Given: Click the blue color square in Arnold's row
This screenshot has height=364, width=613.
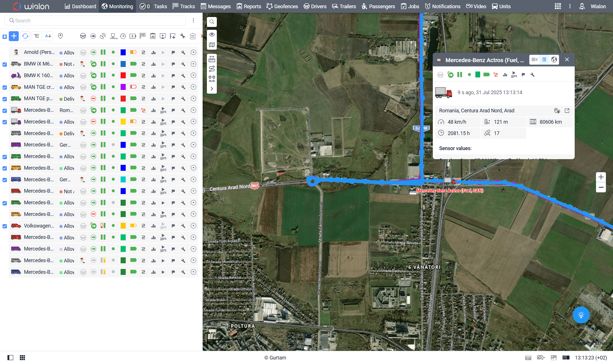Looking at the screenshot, I should (x=123, y=52).
